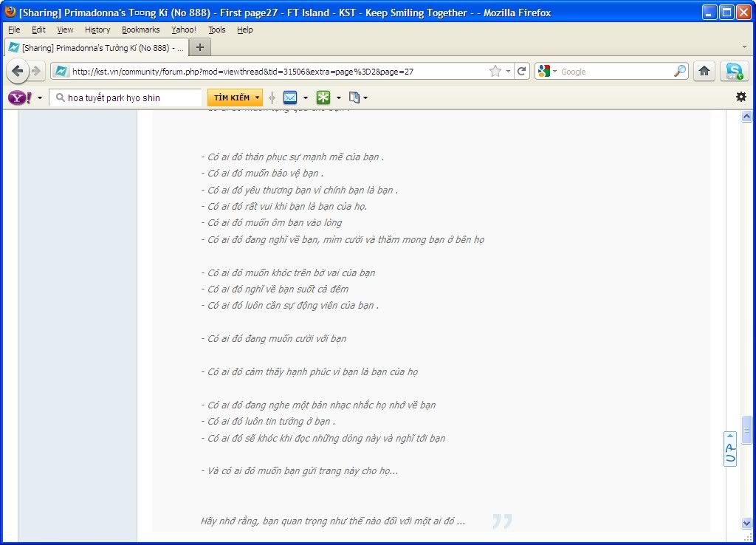Click text 'Có ai đó sẽ khóc khi đọc những dòng'

coord(323,439)
